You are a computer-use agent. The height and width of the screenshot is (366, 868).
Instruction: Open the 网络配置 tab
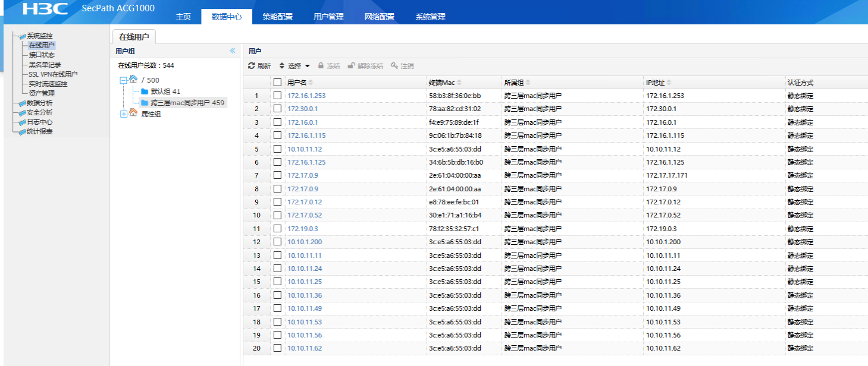(380, 17)
